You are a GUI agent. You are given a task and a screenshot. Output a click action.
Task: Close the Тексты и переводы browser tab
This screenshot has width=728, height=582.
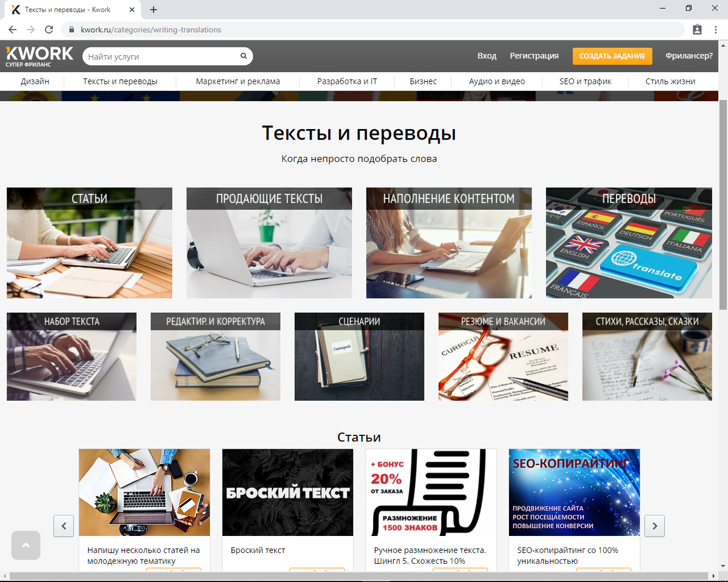click(132, 10)
